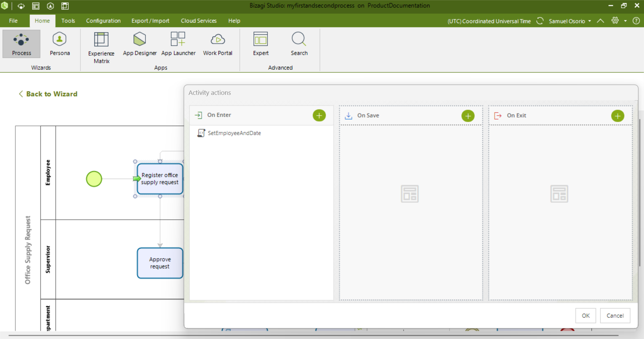Open the Cloud Services tab
The width and height of the screenshot is (644, 339).
(199, 21)
